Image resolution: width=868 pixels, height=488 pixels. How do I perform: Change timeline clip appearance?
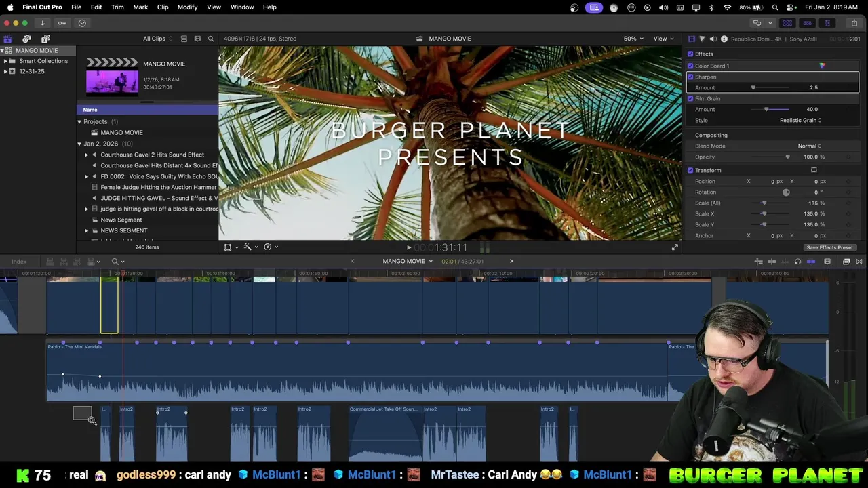827,262
